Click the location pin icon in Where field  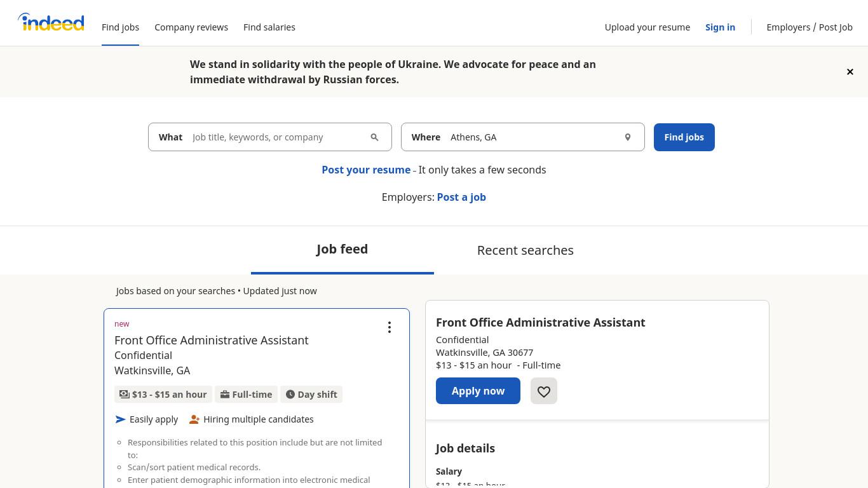click(627, 137)
